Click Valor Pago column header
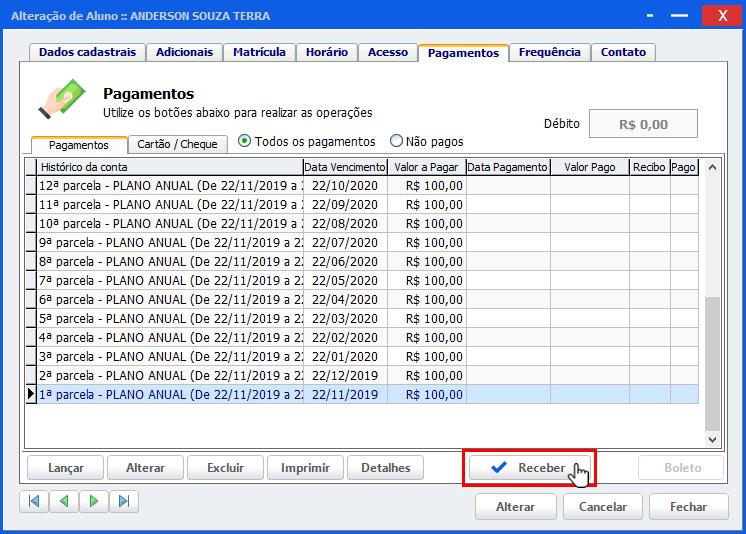This screenshot has width=746, height=534. (590, 167)
